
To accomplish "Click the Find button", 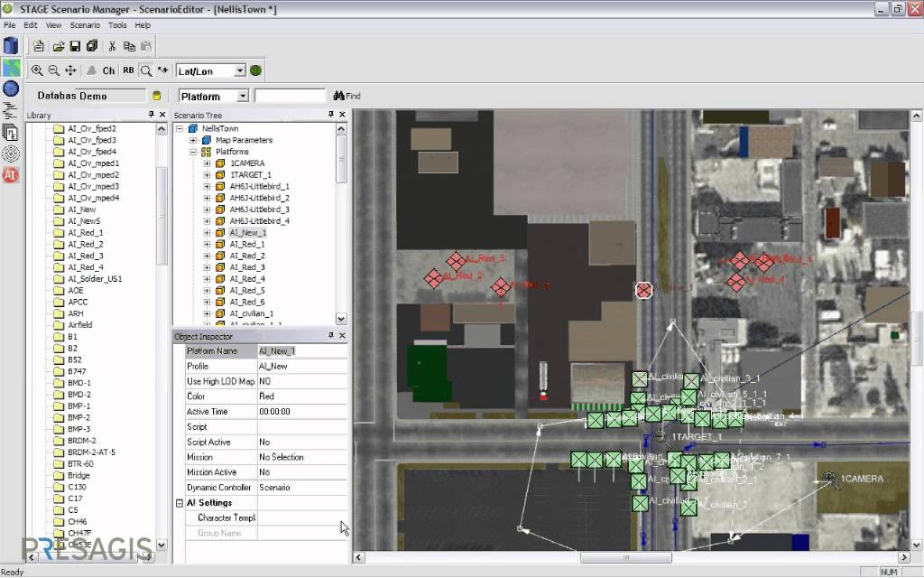I will tap(347, 96).
